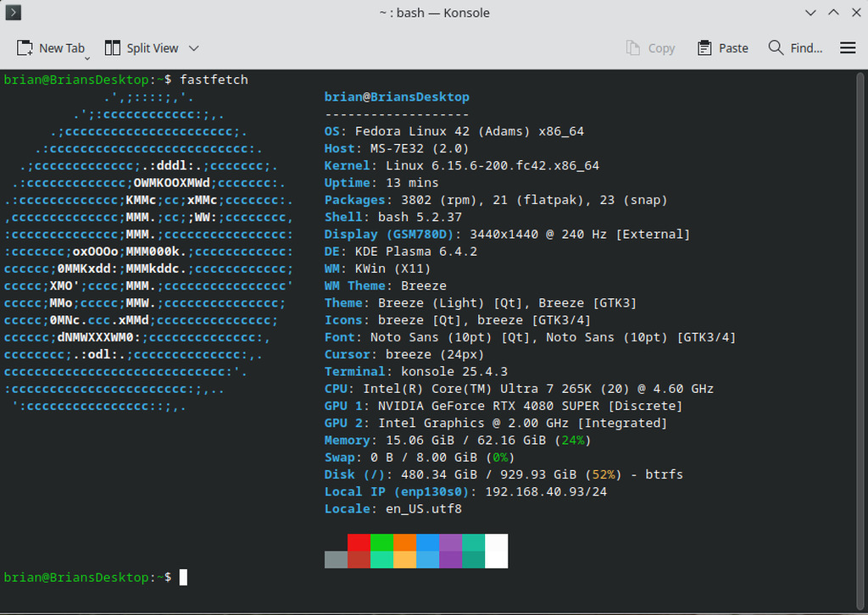Open search with the Find... button
Viewport: 868px width, 615px height.
(x=795, y=48)
